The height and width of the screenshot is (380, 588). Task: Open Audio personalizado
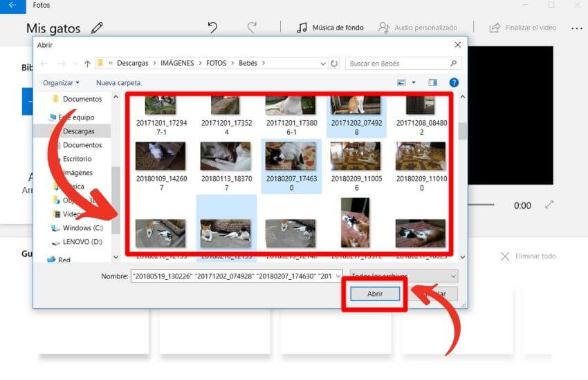click(x=418, y=28)
